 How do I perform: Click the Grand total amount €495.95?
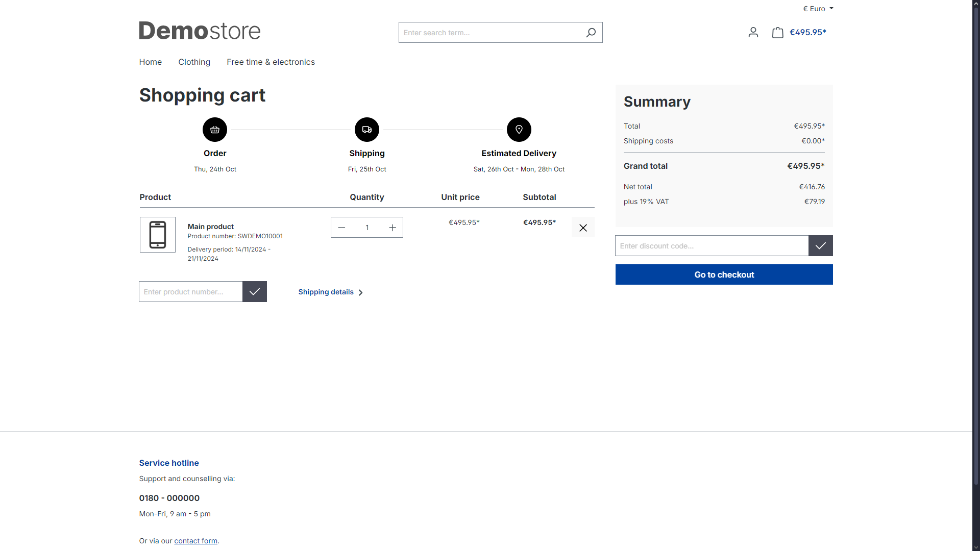[x=806, y=166]
